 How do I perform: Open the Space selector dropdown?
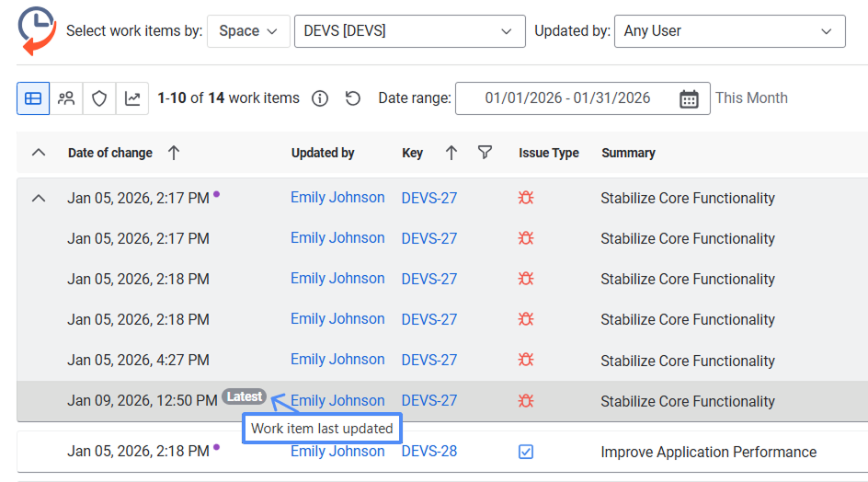tap(248, 30)
